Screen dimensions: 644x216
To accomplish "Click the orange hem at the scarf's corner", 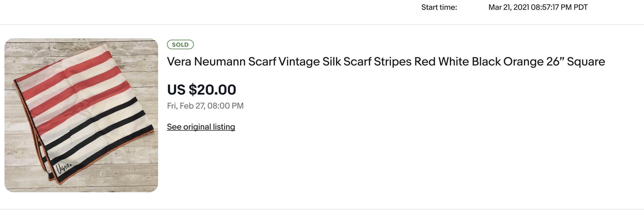I will click(x=60, y=182).
